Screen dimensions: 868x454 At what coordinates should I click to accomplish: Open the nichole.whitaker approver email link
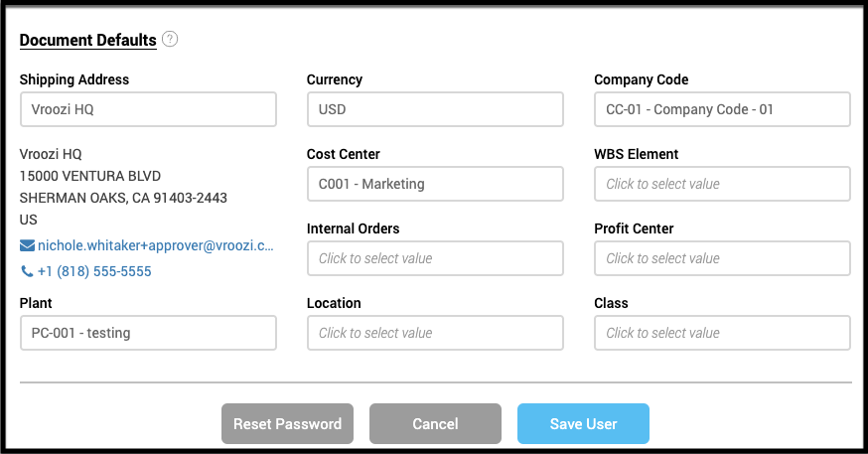click(x=155, y=245)
